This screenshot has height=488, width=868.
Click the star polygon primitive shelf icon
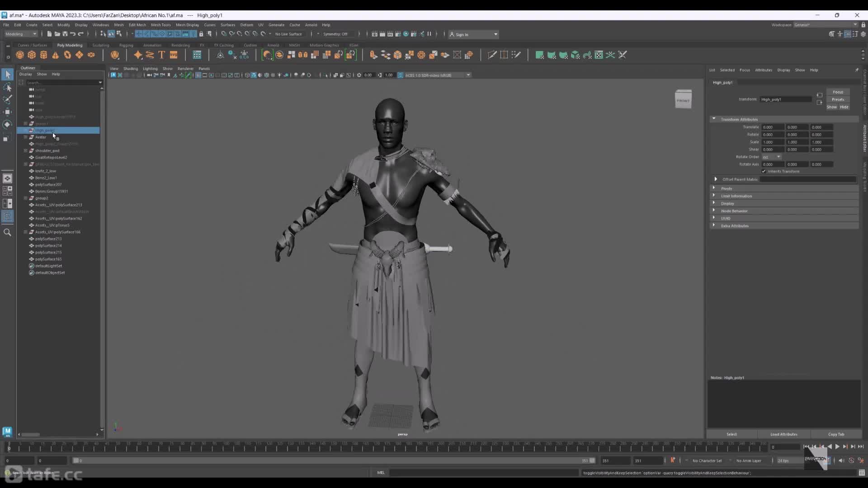pyautogui.click(x=138, y=55)
